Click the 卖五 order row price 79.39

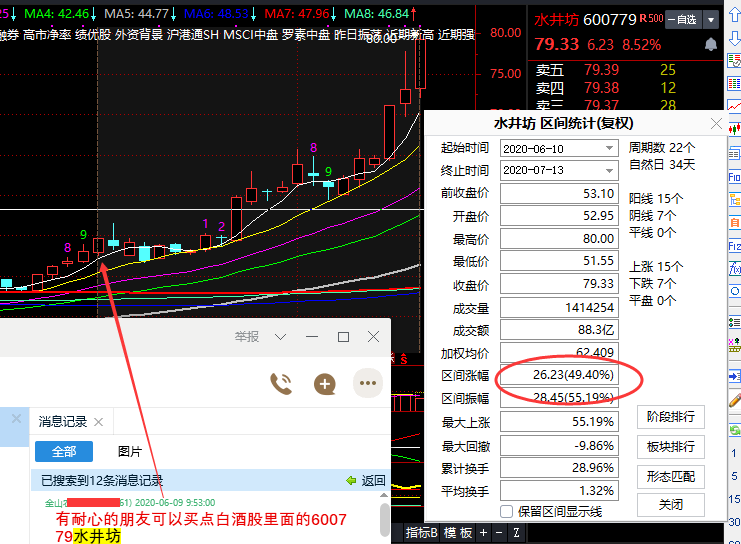(x=601, y=70)
